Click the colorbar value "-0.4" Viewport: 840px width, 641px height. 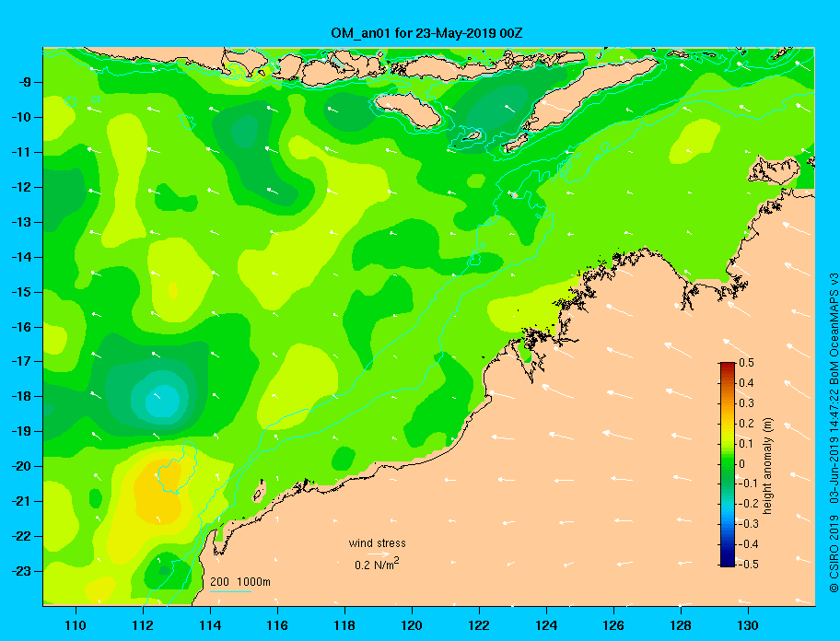749,544
